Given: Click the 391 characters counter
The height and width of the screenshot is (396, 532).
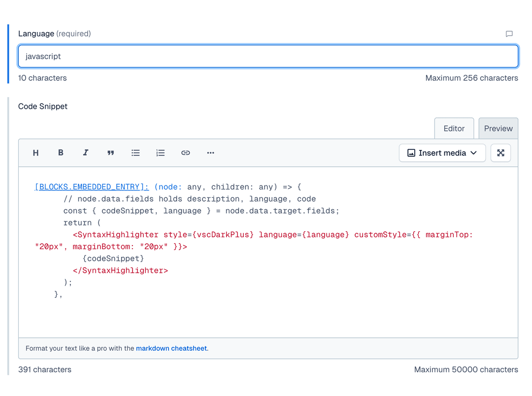Looking at the screenshot, I should 44,369.
